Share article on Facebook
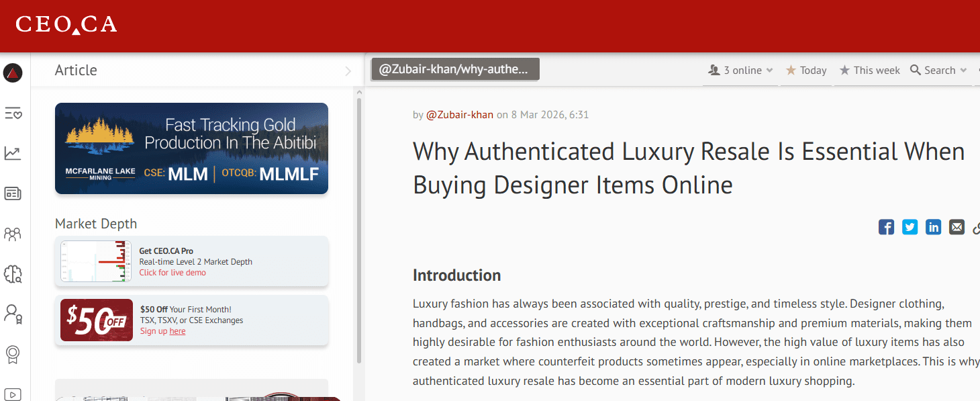The width and height of the screenshot is (980, 401). 886,227
